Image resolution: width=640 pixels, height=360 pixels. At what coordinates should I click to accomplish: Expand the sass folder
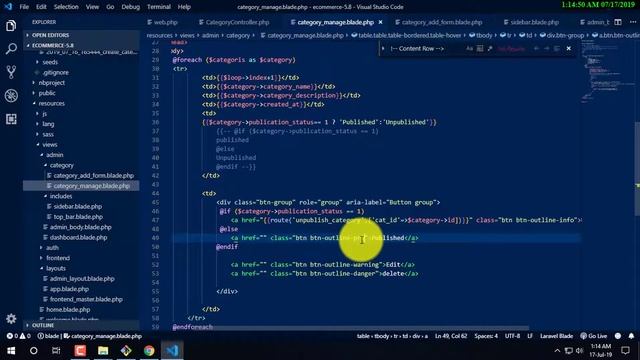[x=48, y=134]
